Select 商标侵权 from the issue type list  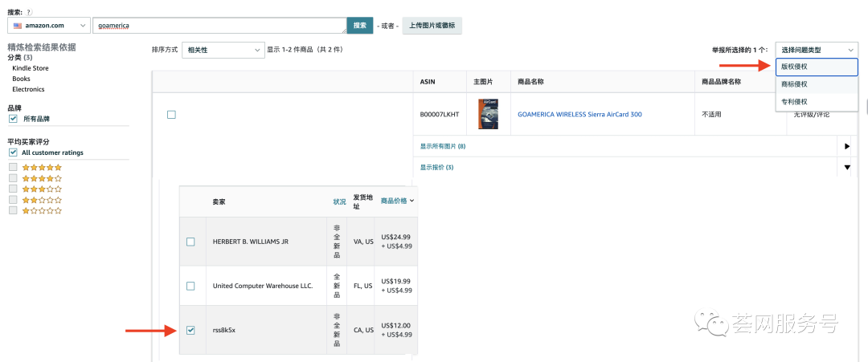817,84
